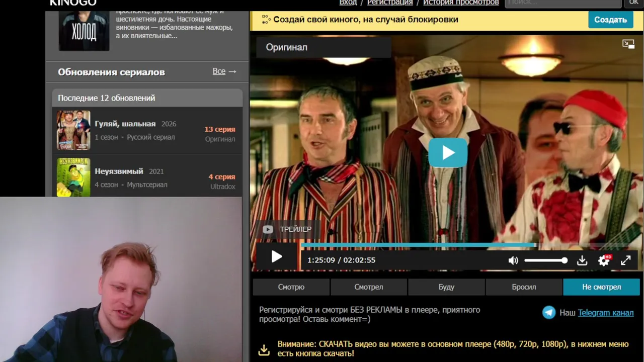The width and height of the screenshot is (644, 362).
Task: Click the banner icon beside Создай свой киного
Action: tap(266, 20)
